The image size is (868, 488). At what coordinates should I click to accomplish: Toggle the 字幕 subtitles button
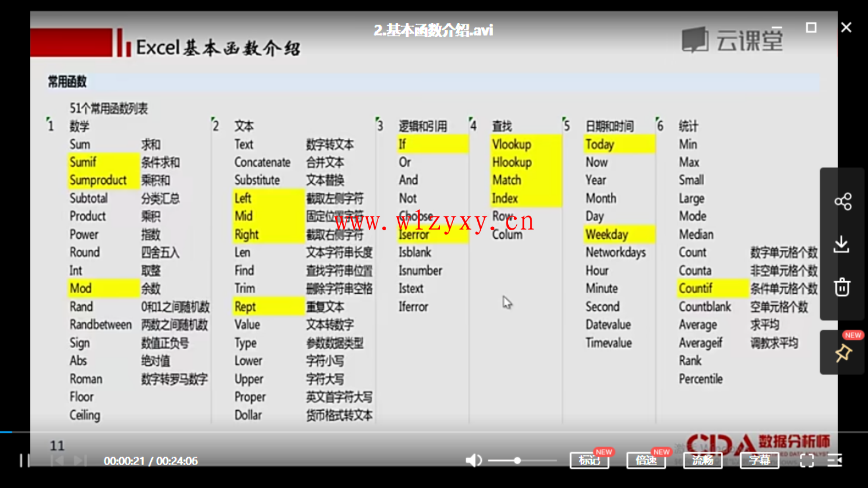pyautogui.click(x=759, y=461)
